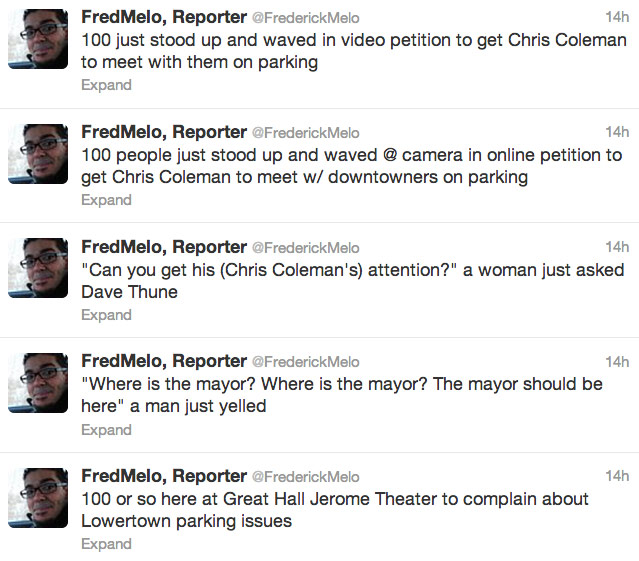Click @FrederickMelo handle on online petition tweet

coord(305,133)
